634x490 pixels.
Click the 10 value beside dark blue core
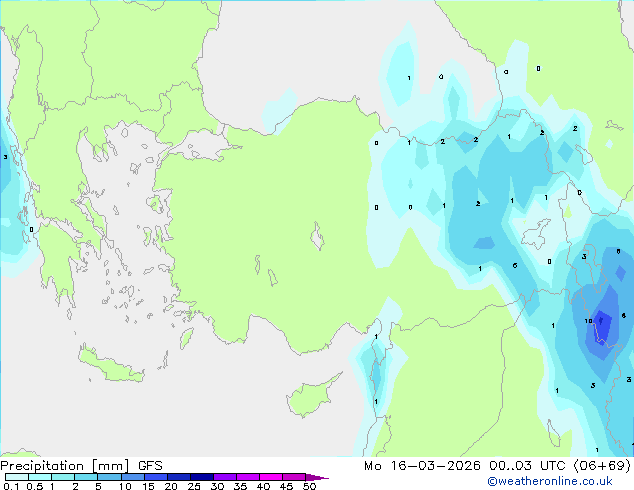point(588,321)
